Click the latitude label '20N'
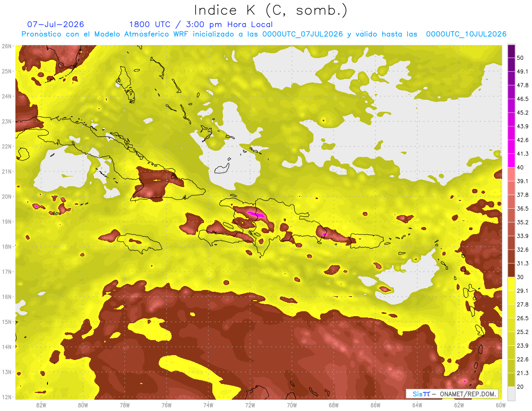 (7, 196)
